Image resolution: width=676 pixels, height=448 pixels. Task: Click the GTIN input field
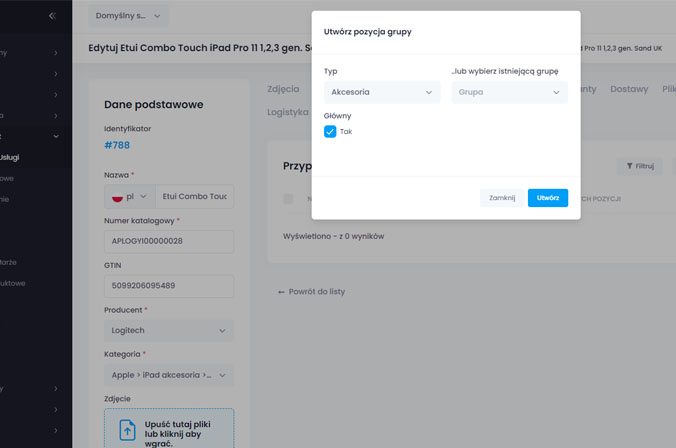[168, 286]
